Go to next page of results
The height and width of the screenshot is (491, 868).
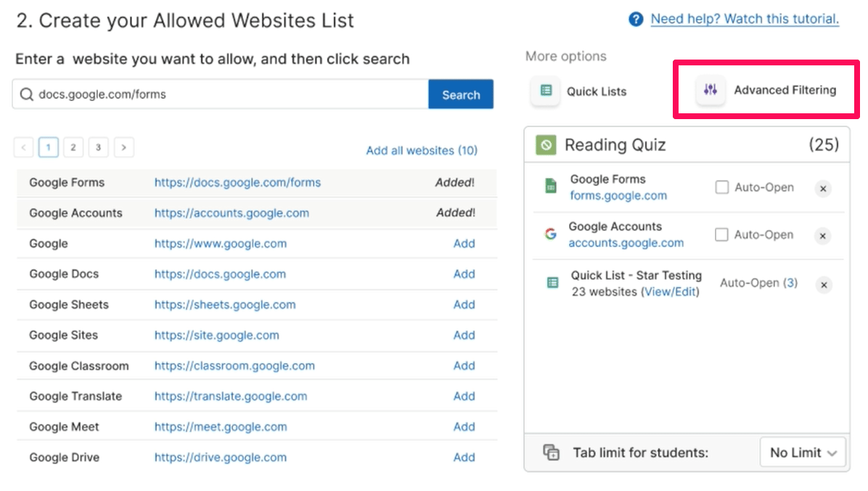tap(124, 147)
